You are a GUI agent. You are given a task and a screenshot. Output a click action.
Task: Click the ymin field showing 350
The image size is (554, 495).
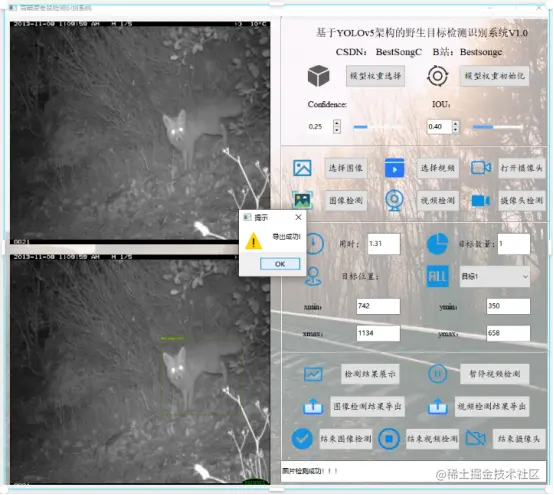click(x=508, y=306)
